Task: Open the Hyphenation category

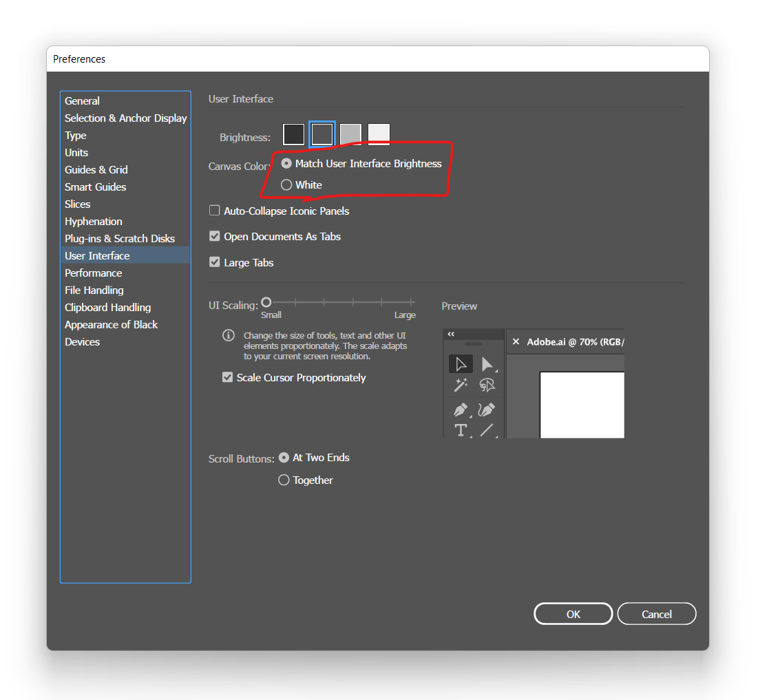Action: [x=125, y=222]
